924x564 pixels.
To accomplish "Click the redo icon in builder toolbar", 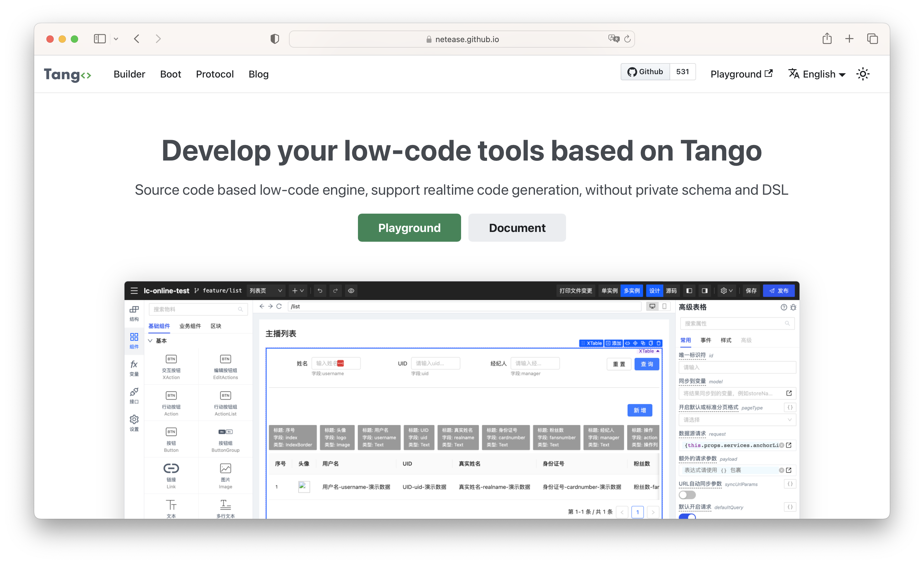I will point(335,291).
